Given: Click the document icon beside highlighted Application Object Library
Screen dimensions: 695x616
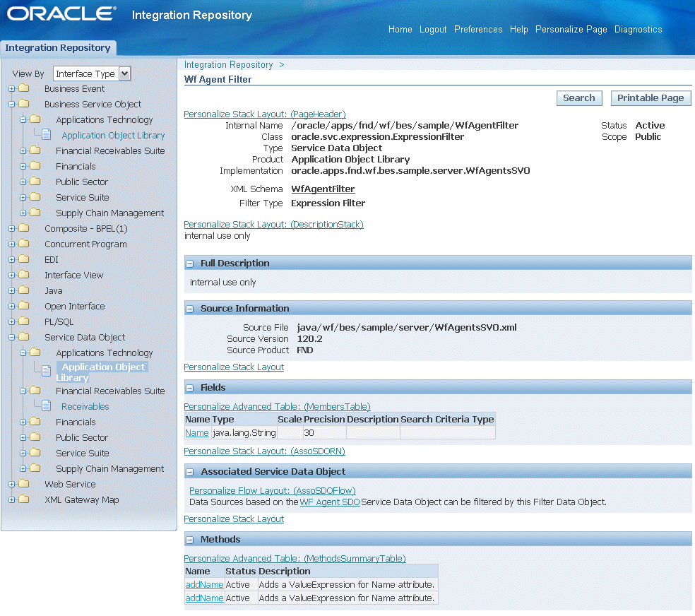Looking at the screenshot, I should (x=47, y=371).
